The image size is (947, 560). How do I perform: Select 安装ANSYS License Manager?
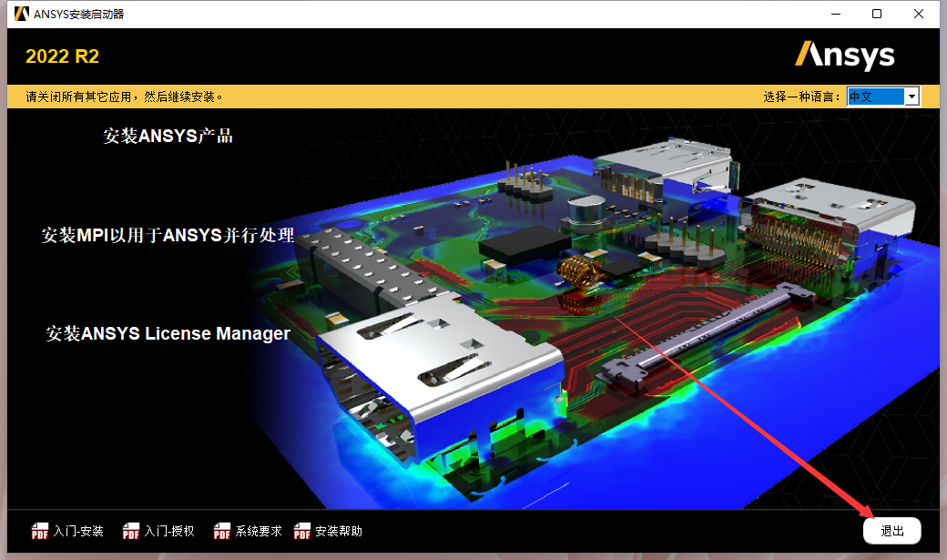pos(168,333)
